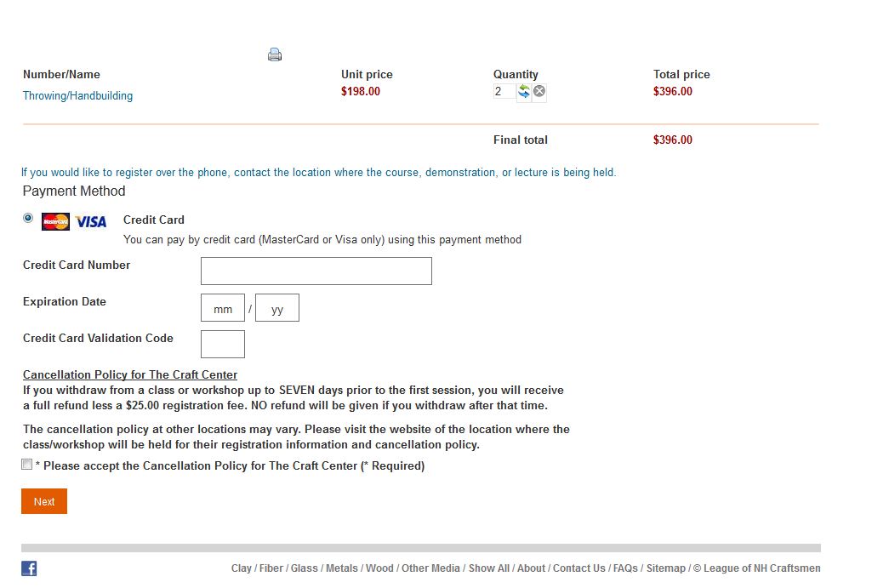The width and height of the screenshot is (889, 588).
Task: Check the Cancellation Policy acceptance checkbox
Action: pos(26,465)
